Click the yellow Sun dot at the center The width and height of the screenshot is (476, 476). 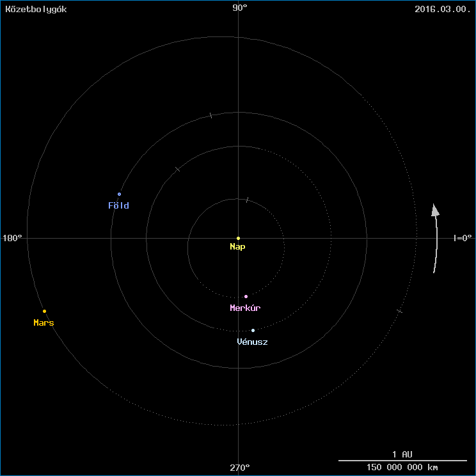point(238,238)
